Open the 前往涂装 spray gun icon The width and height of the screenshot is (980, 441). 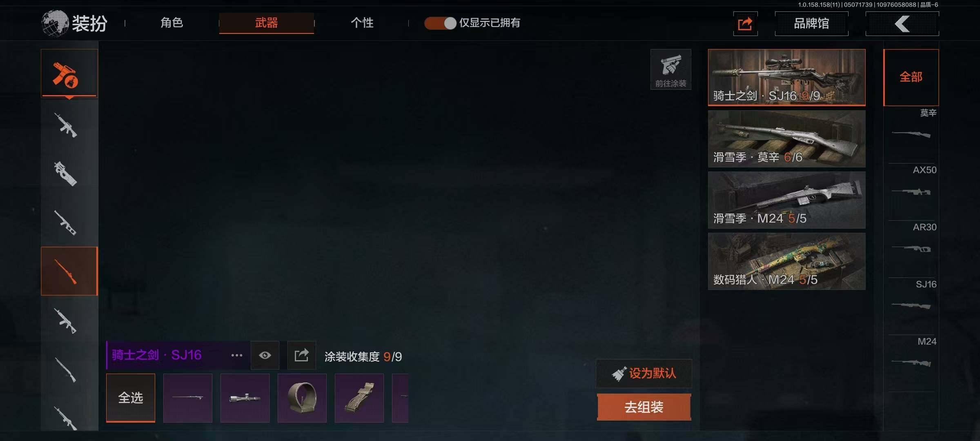670,69
